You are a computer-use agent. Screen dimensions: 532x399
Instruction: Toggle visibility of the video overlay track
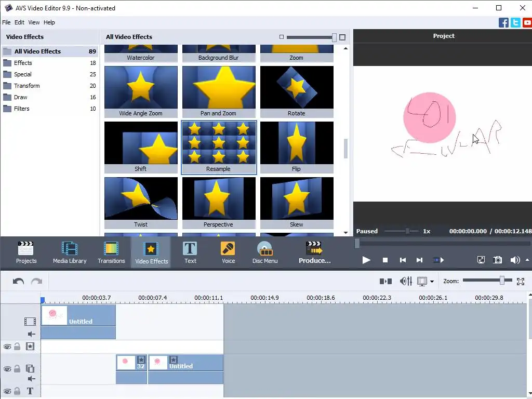coord(7,369)
